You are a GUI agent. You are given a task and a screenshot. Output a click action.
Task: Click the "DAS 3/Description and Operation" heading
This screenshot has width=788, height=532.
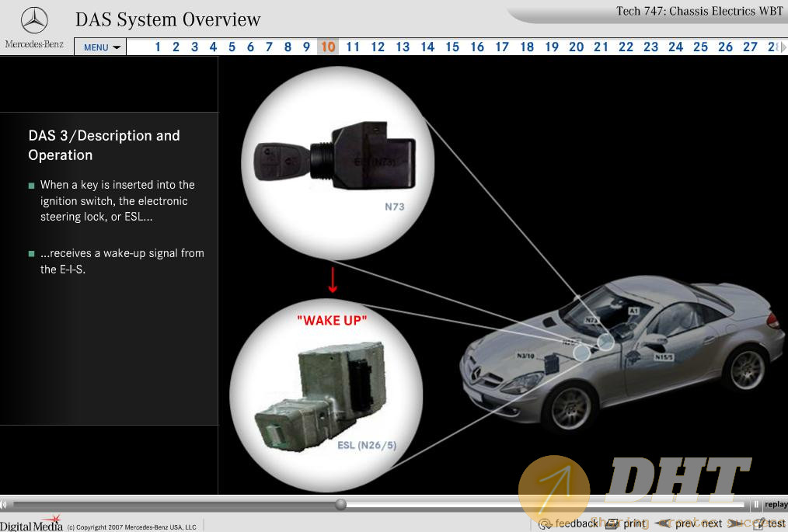click(x=104, y=145)
